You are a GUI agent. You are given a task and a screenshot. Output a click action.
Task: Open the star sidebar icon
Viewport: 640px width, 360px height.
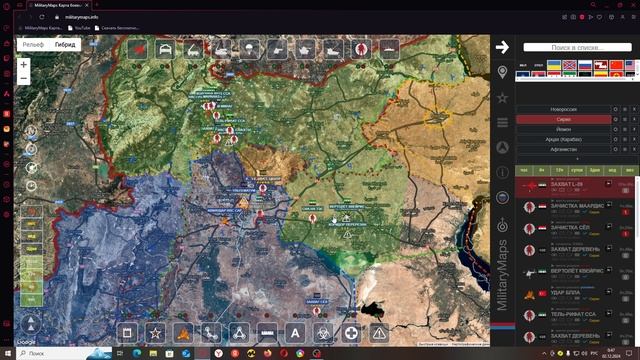coord(502,98)
